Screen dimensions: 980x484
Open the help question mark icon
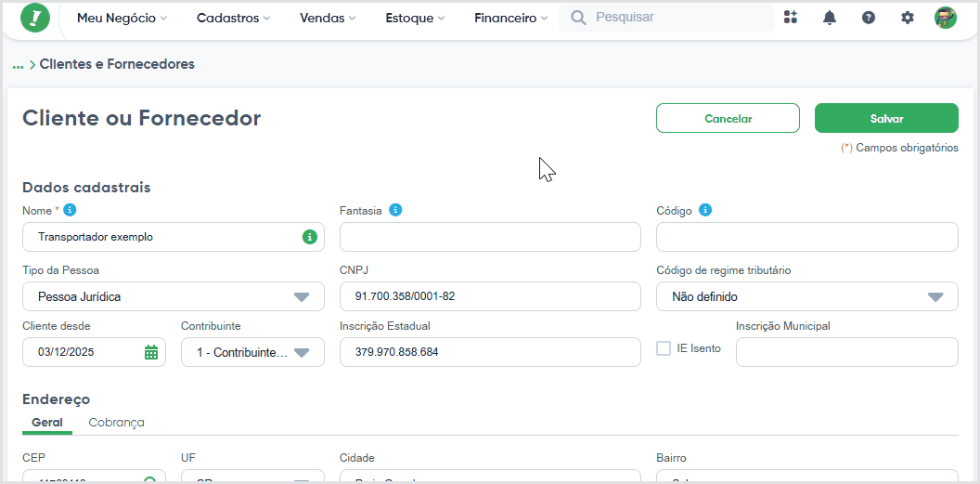pyautogui.click(x=868, y=18)
